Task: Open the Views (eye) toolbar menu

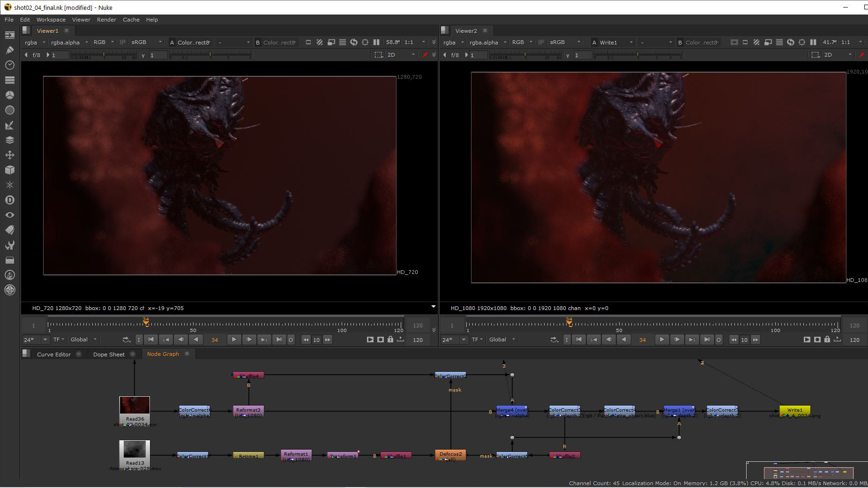Action: coord(9,215)
